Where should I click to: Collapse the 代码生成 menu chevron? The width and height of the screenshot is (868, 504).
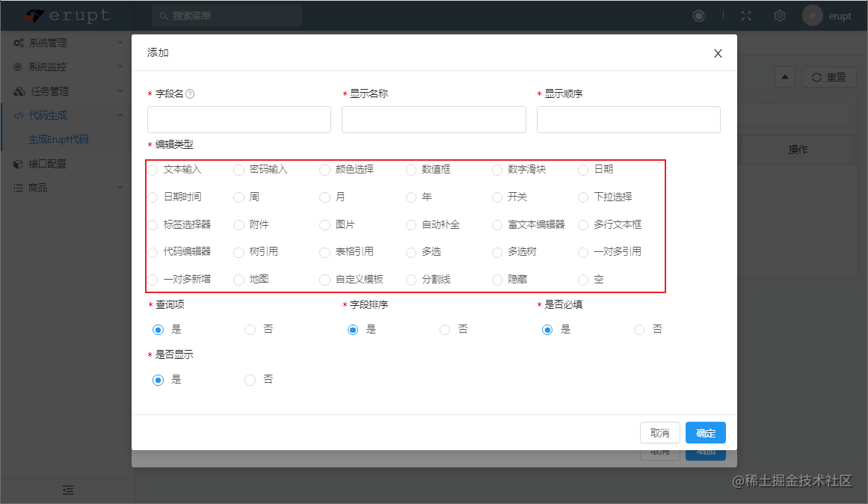[120, 115]
